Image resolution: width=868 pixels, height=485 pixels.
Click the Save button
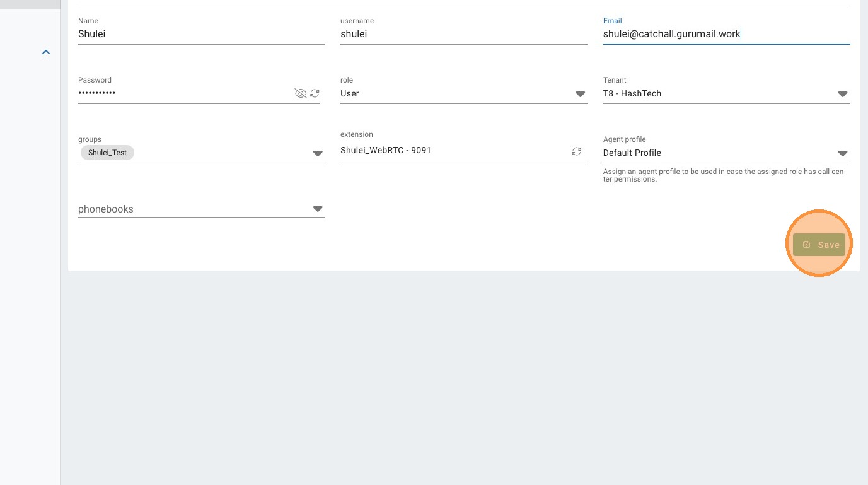coord(819,245)
